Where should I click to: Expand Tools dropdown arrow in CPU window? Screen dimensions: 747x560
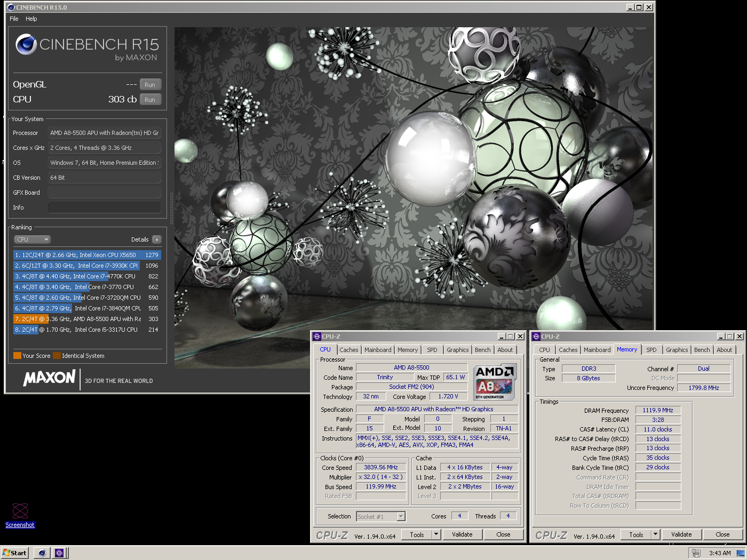(x=436, y=534)
